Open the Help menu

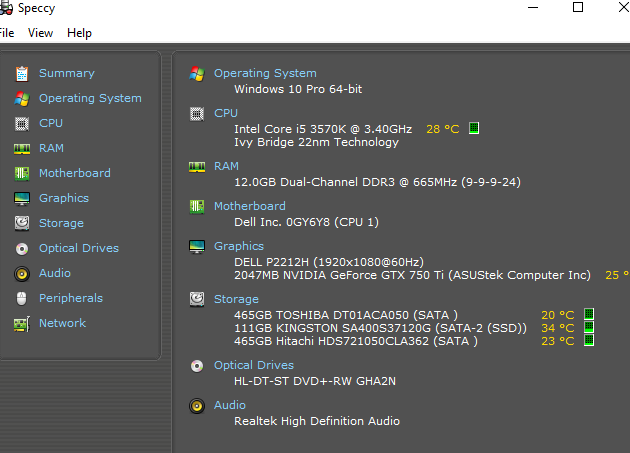pos(79,33)
